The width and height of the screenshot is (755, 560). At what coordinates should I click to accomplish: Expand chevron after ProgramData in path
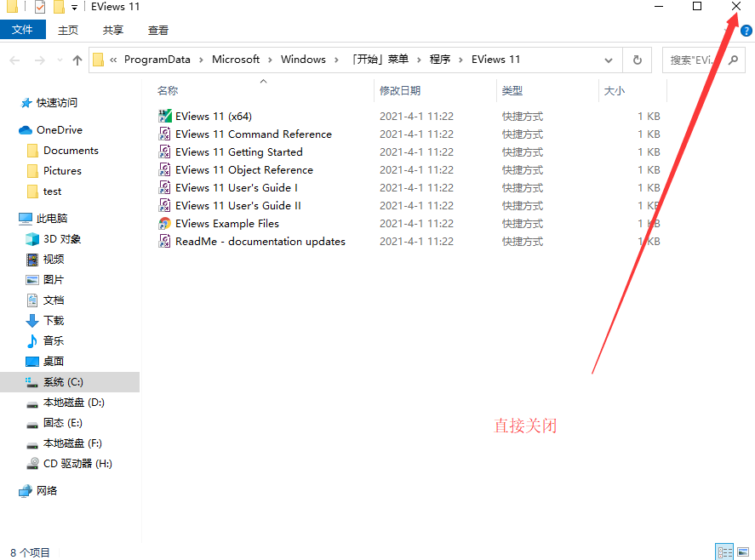coord(201,60)
